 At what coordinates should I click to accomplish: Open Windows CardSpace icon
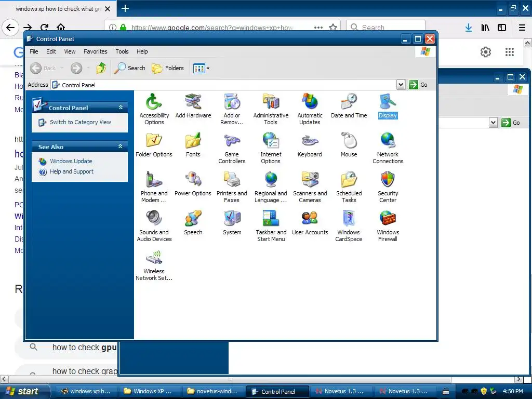click(x=349, y=226)
